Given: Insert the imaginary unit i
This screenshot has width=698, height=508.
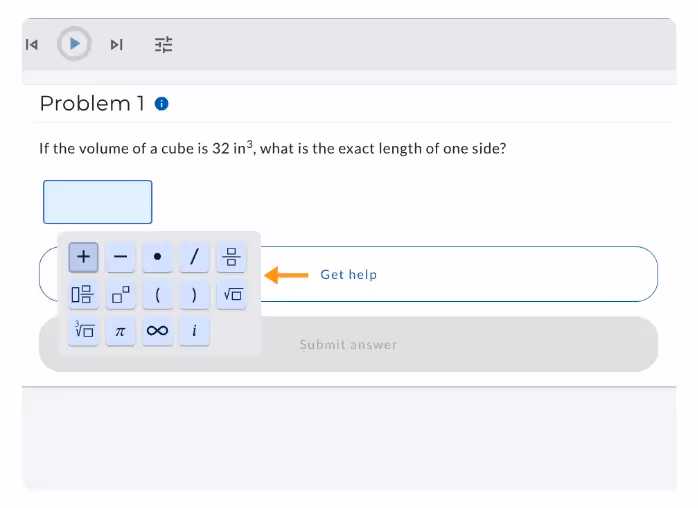Looking at the screenshot, I should click(x=194, y=331).
